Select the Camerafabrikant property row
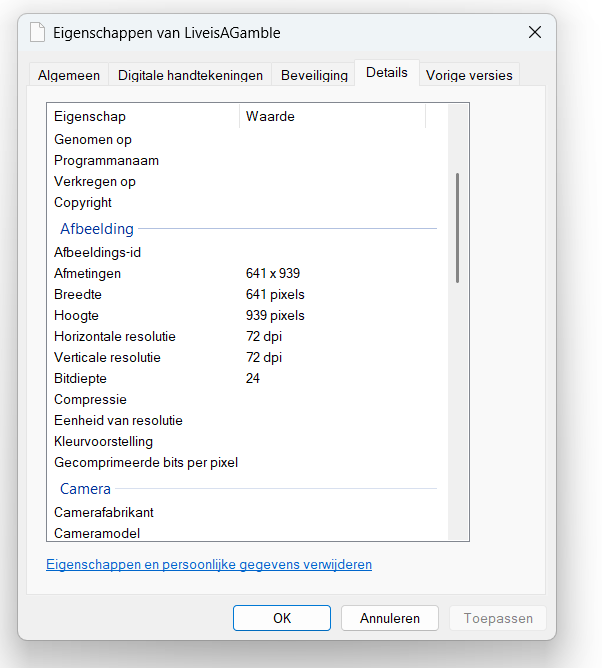This screenshot has width=602, height=668. (104, 512)
